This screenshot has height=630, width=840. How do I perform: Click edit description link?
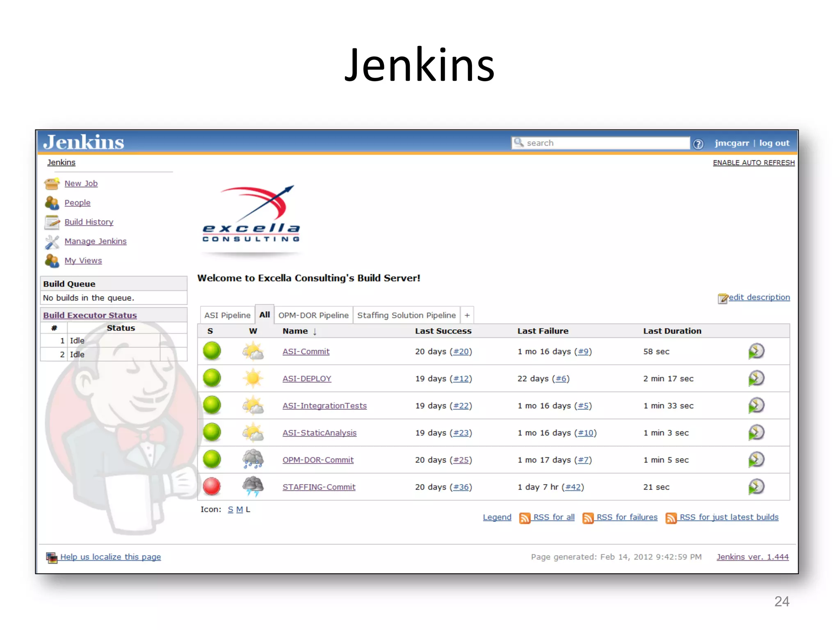[x=759, y=297]
